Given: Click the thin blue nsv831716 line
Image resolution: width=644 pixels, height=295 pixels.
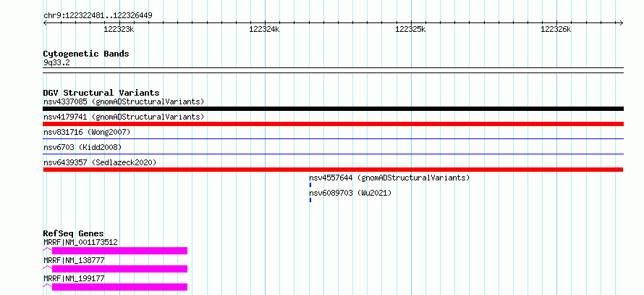Looking at the screenshot, I should tap(333, 139).
